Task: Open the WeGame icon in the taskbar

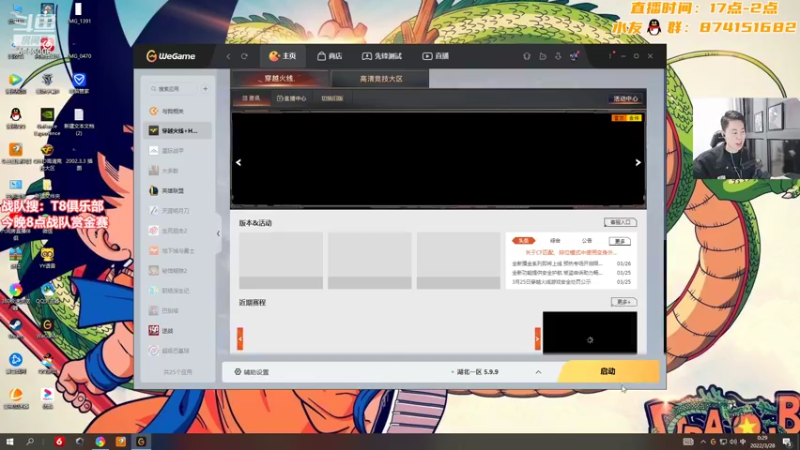Action: [x=141, y=441]
